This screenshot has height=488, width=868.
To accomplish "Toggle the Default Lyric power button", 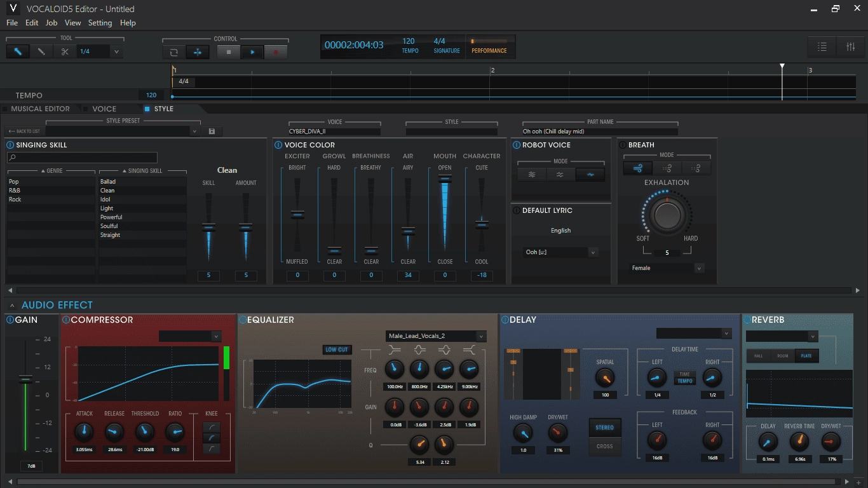I will pos(517,210).
